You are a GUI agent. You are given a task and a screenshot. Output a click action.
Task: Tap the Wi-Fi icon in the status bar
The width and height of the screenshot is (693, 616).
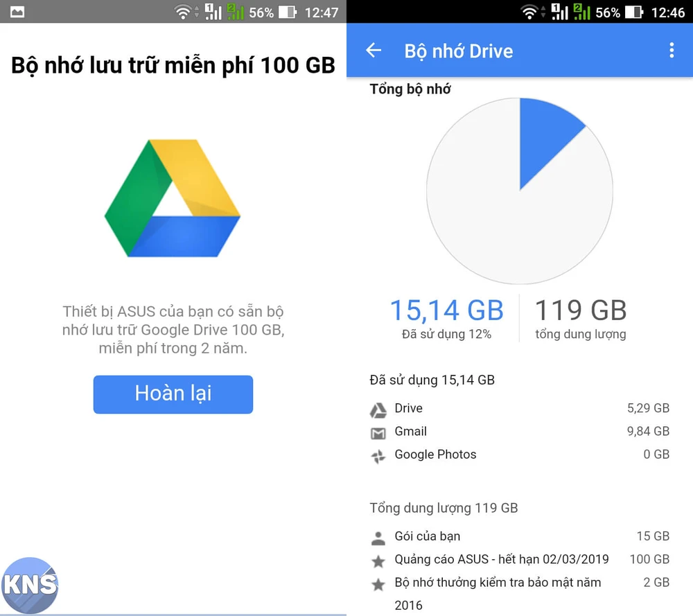(528, 12)
